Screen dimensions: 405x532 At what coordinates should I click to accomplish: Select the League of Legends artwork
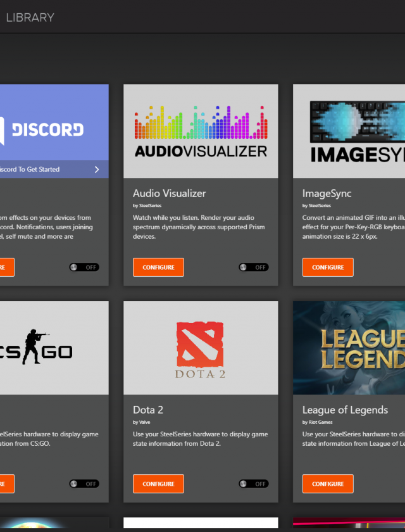pyautogui.click(x=349, y=348)
